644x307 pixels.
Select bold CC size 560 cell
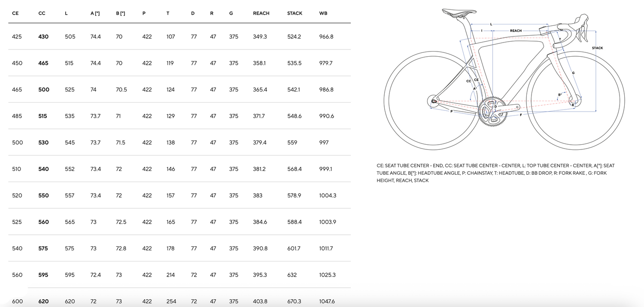[x=44, y=222]
